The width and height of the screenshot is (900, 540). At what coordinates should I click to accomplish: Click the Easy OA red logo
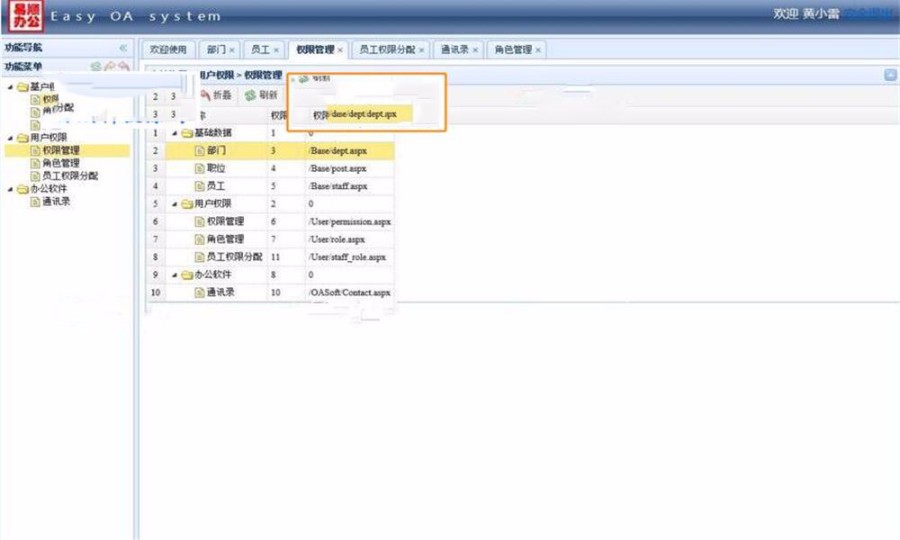point(26,15)
